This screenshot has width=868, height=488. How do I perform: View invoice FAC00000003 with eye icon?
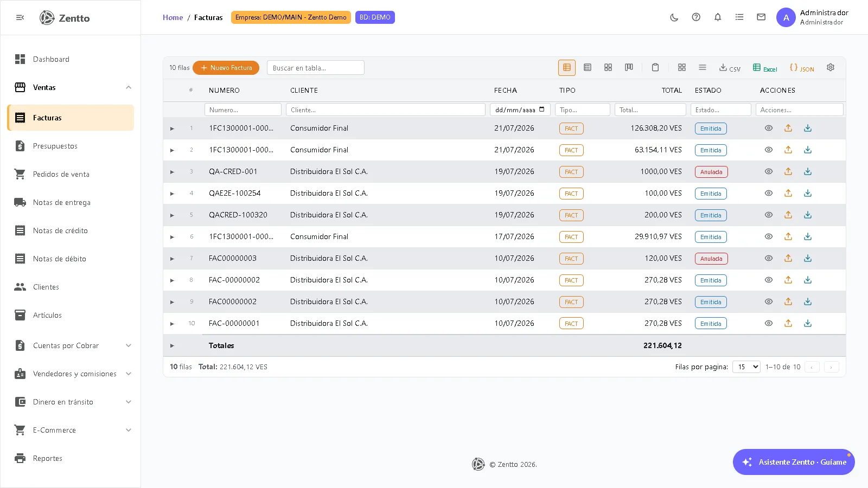click(769, 258)
